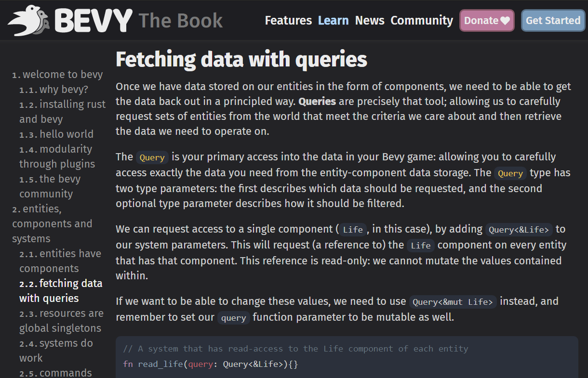This screenshot has width=588, height=378.
Task: Visit the Community page
Action: tap(422, 21)
